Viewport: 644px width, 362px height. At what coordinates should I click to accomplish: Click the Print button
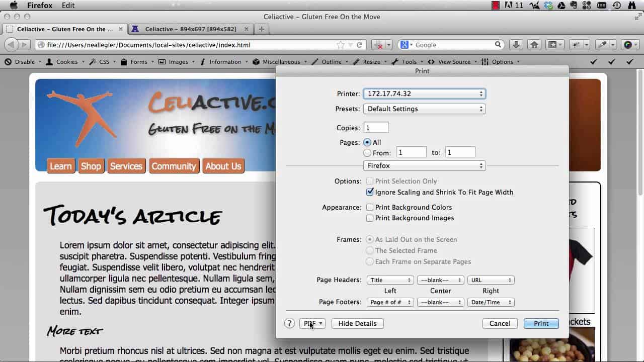pos(541,323)
